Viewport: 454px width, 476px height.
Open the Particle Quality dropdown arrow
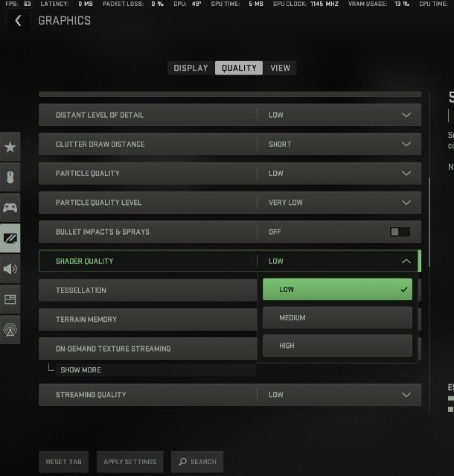(406, 174)
